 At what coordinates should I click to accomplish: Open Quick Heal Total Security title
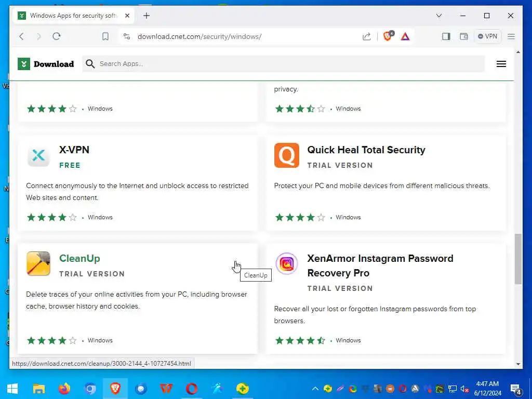pos(366,150)
